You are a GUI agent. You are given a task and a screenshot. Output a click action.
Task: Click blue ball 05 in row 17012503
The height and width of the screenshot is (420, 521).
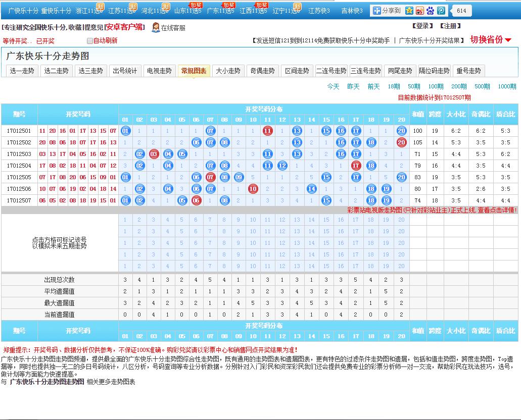coord(182,154)
